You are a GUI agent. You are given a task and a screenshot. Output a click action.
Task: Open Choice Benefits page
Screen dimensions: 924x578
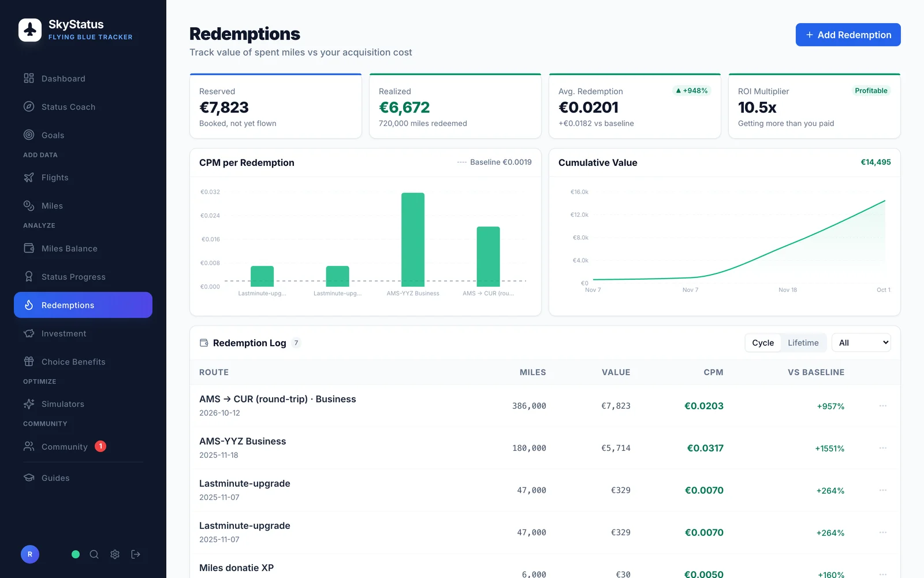coord(83,362)
